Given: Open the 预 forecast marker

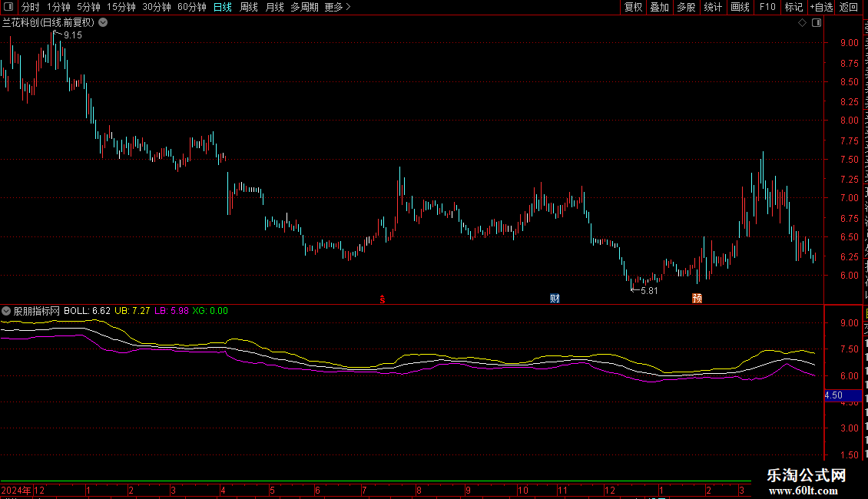Looking at the screenshot, I should pyautogui.click(x=697, y=299).
